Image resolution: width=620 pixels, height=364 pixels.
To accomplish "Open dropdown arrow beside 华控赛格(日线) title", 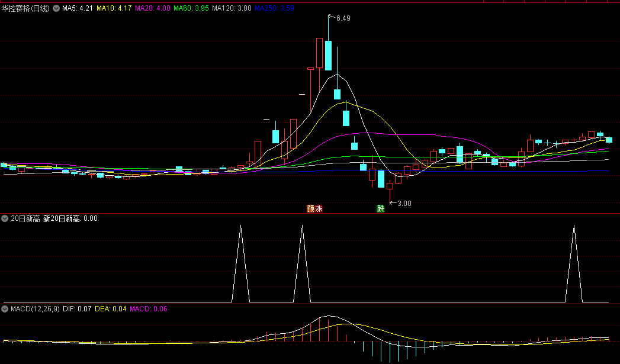I will coord(56,8).
